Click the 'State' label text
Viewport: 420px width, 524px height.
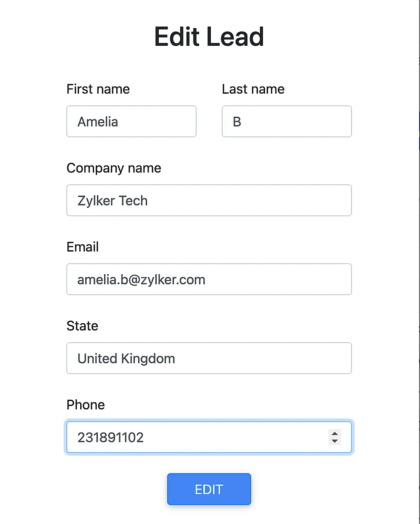click(x=82, y=326)
